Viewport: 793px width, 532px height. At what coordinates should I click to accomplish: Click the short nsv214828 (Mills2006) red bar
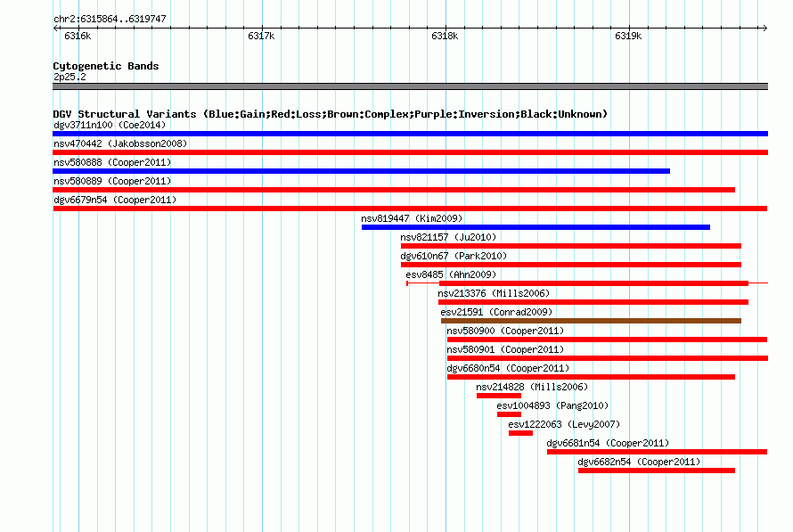[x=499, y=396]
